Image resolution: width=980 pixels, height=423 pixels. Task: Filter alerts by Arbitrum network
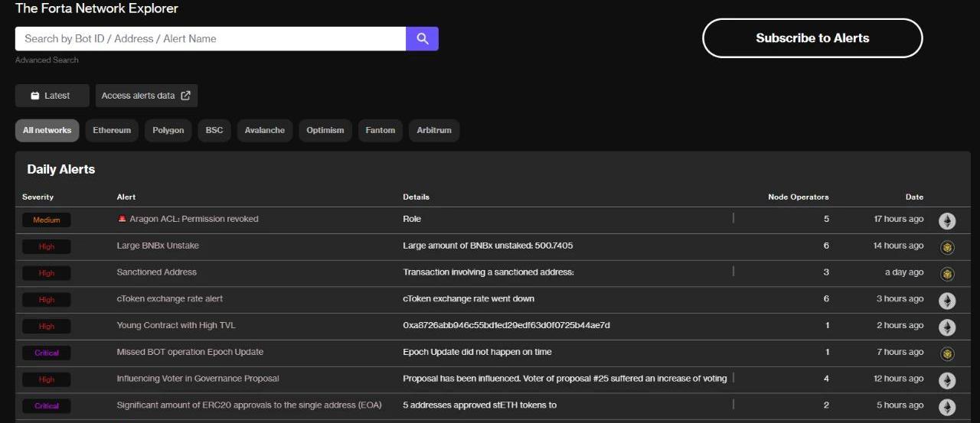click(x=434, y=130)
